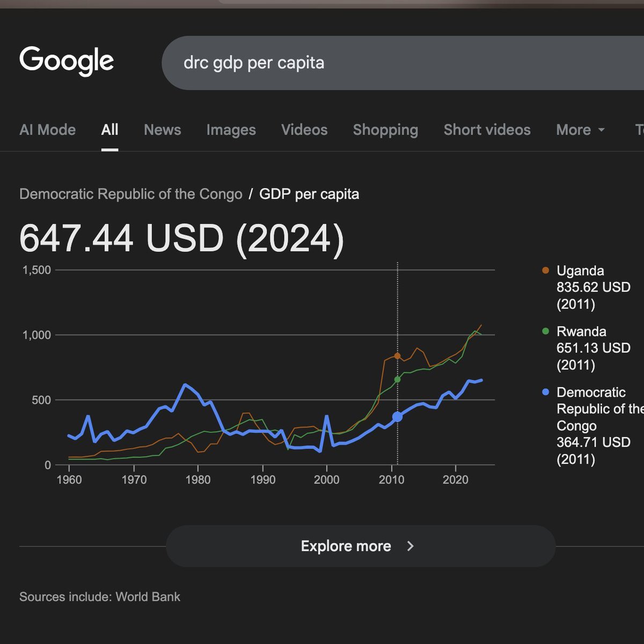Viewport: 644px width, 644px height.
Task: Click the 647.44 USD (2024) headline value
Action: point(181,238)
